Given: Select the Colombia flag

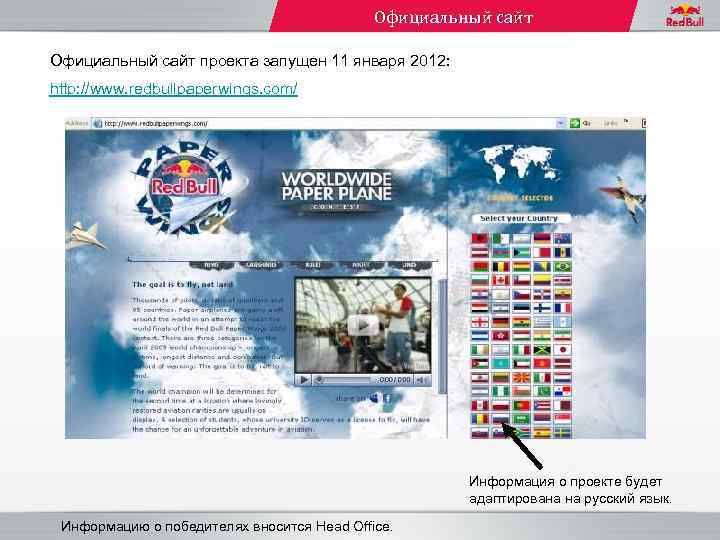Looking at the screenshot, I should point(542,280).
